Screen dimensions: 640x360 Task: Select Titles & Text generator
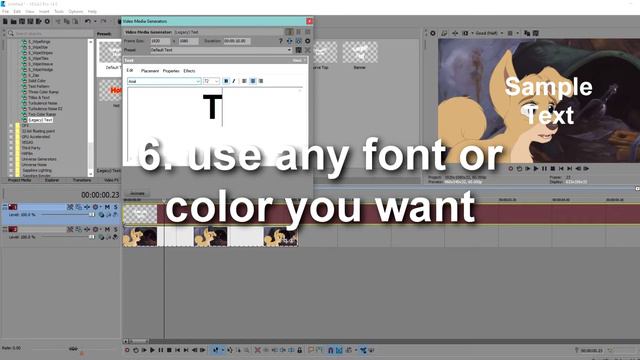39,98
